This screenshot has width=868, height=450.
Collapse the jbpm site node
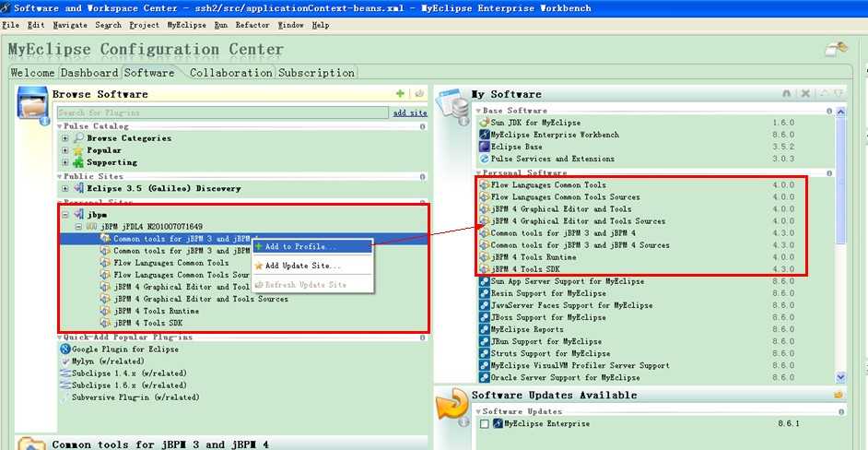(x=65, y=215)
